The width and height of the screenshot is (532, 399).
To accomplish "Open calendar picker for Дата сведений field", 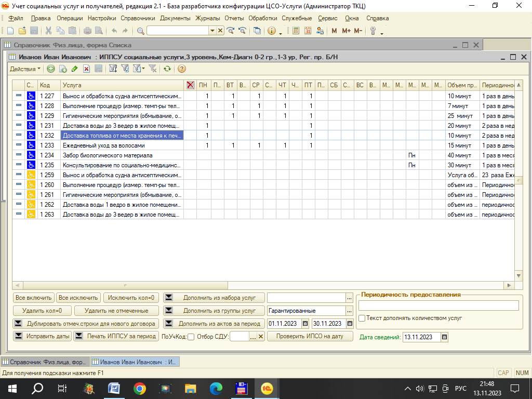I will coord(444,337).
